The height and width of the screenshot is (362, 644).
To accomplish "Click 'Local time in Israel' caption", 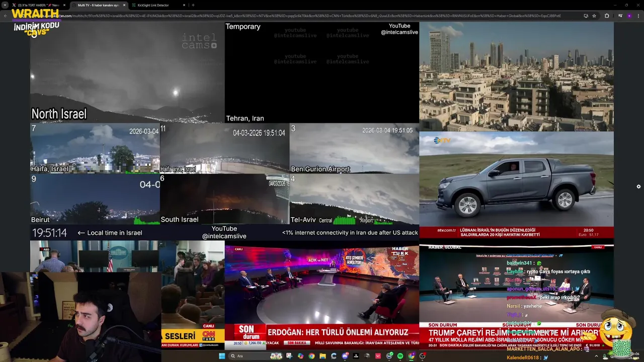I will [115, 233].
